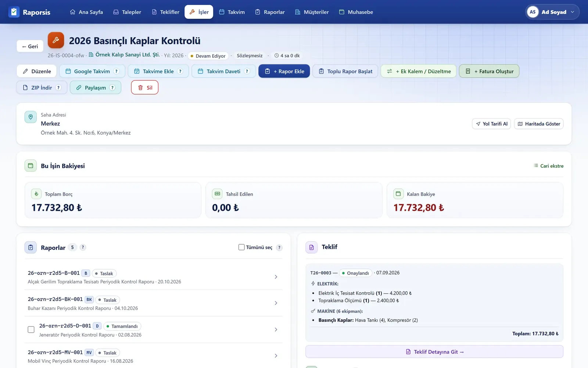Open the Muhasebe menu
Viewport: 588px width, 368px height.
coord(356,12)
